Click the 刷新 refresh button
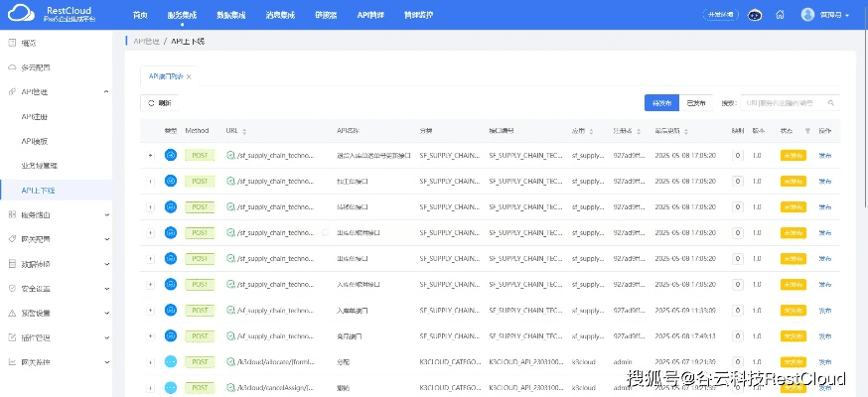This screenshot has height=397, width=868. tap(159, 102)
